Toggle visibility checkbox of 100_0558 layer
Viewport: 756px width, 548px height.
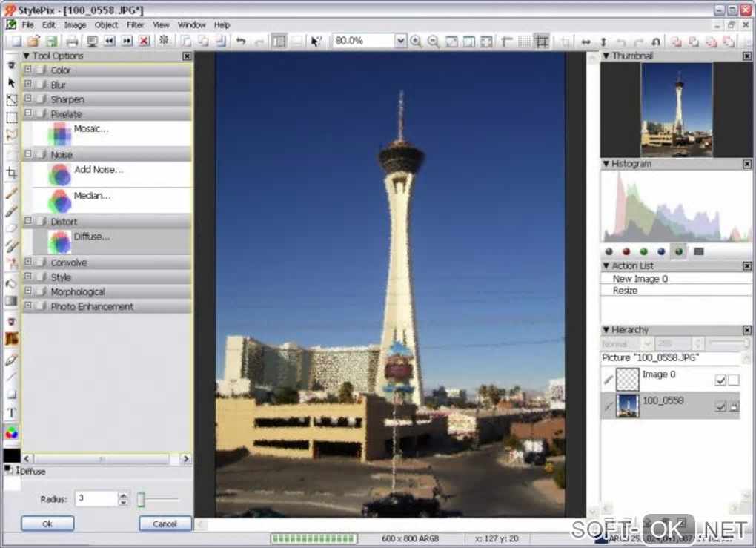pyautogui.click(x=720, y=406)
